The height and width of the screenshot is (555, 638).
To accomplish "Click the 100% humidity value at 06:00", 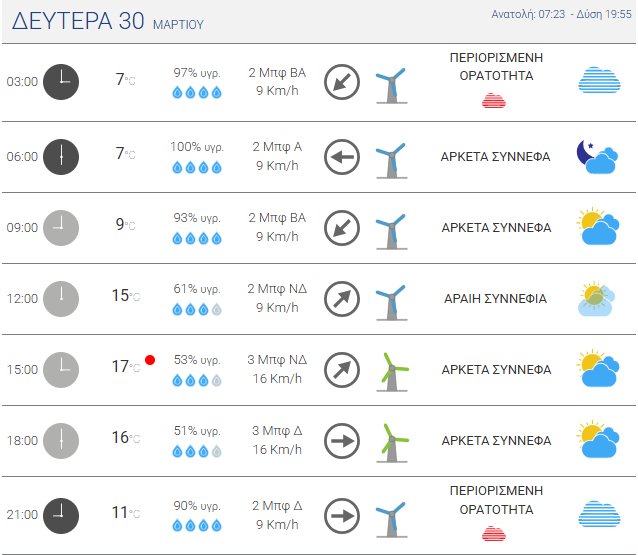I will 196,147.
